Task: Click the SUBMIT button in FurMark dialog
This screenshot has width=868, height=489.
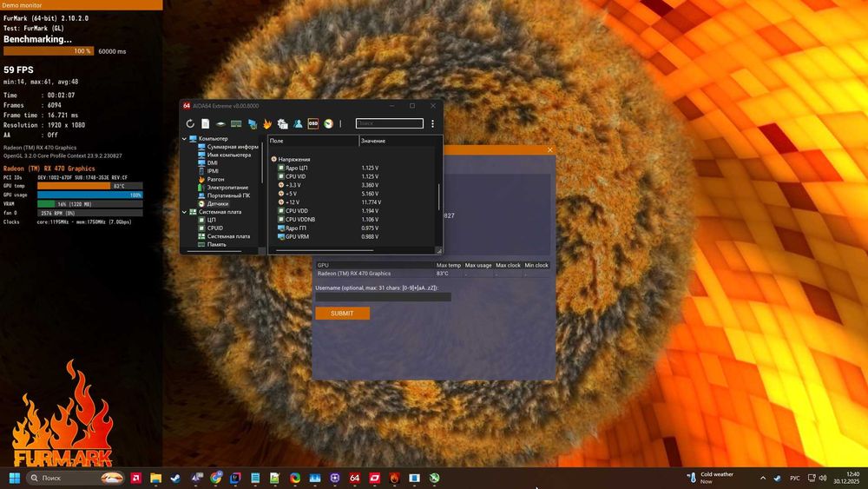Action: 342,314
